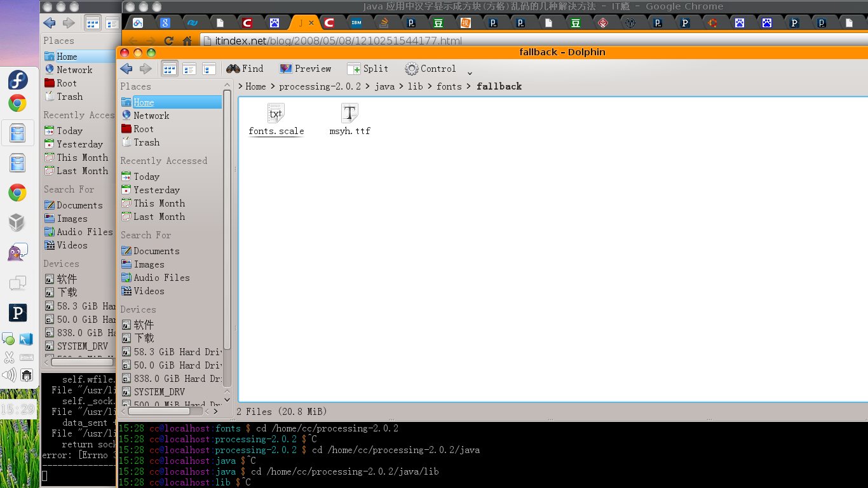Viewport: 868px width, 488px height.
Task: Click fallback in the breadcrumb bar
Action: 499,86
